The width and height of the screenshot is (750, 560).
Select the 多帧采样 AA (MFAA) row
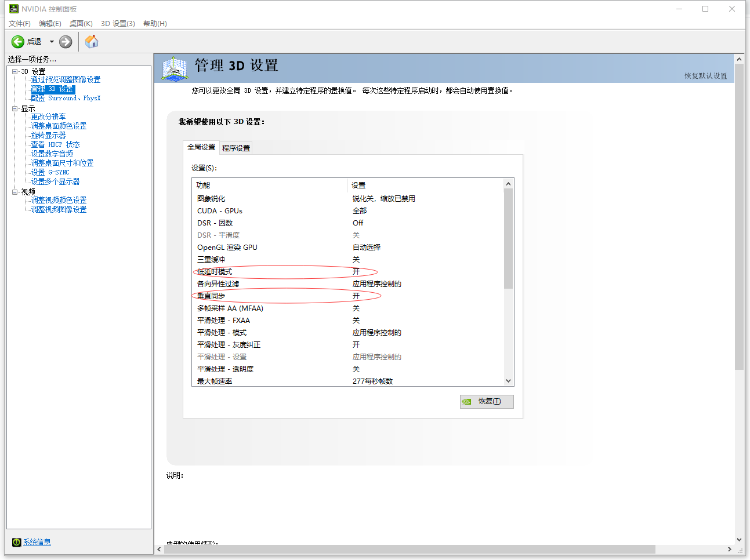tap(347, 308)
